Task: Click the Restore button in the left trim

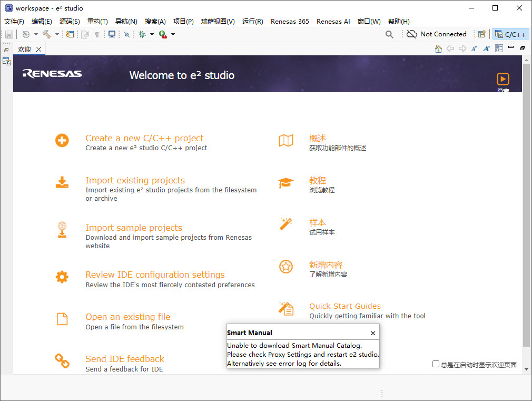Action: click(6, 50)
